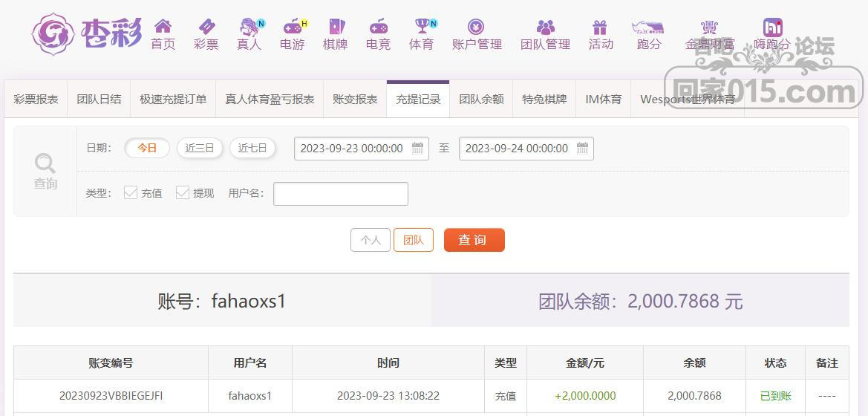The width and height of the screenshot is (868, 416).
Task: Open the 电竞 esports icon
Action: [379, 26]
